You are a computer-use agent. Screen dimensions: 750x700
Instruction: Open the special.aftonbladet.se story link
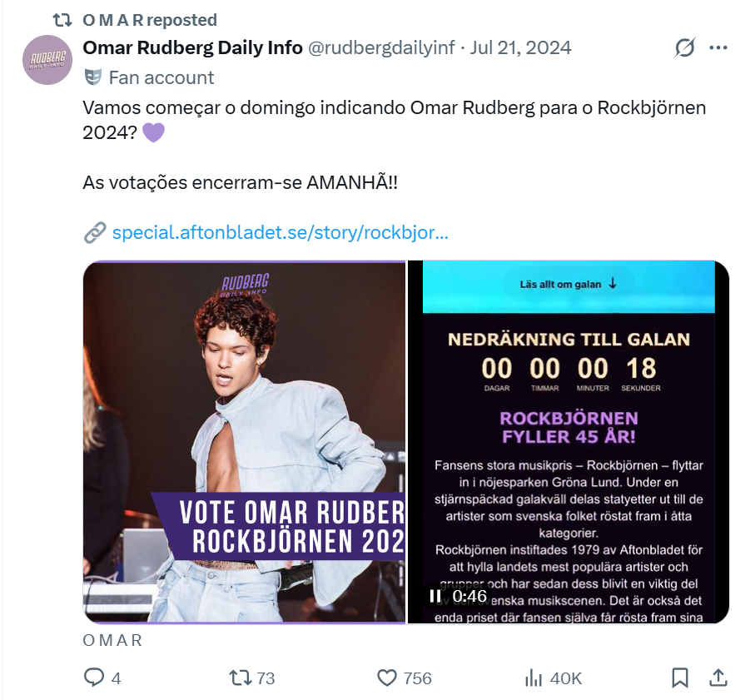click(x=280, y=232)
